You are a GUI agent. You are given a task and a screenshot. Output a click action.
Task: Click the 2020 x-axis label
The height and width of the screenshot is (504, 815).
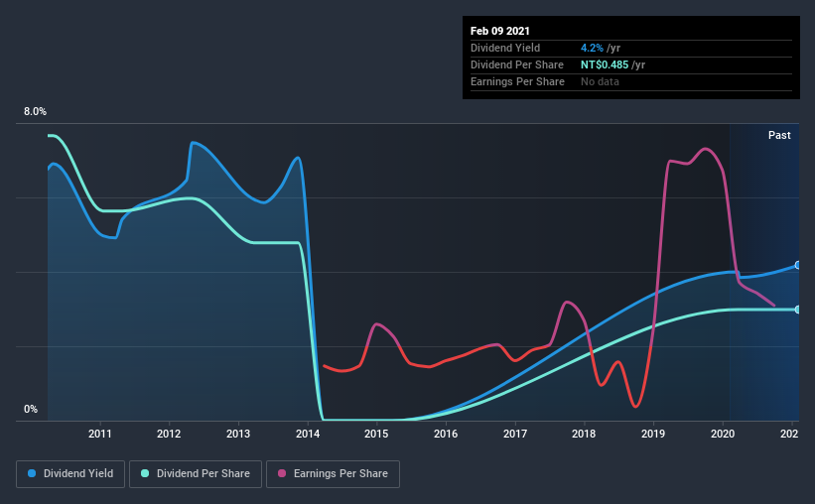723,434
